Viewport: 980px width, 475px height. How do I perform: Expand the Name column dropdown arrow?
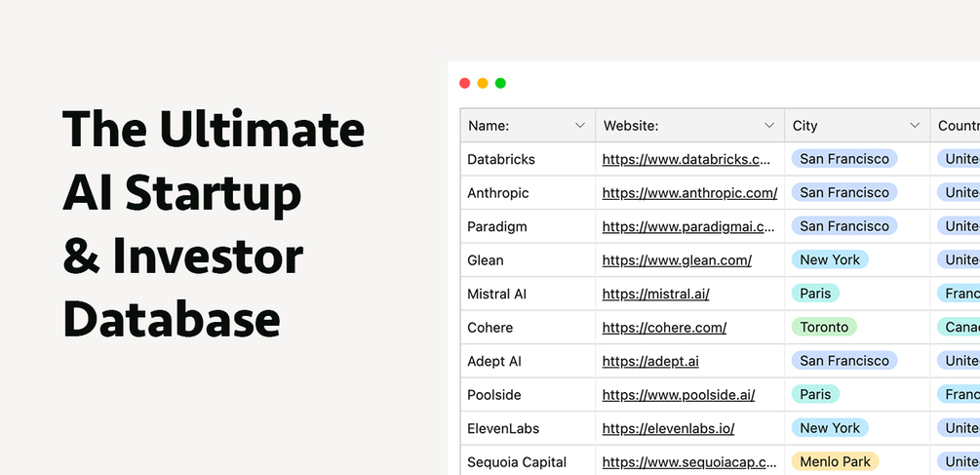[580, 126]
